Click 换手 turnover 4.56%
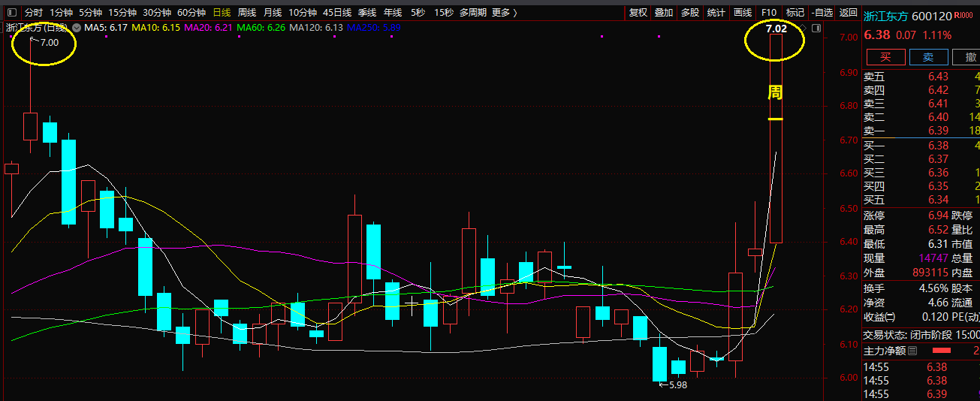980x401 pixels. (x=933, y=288)
